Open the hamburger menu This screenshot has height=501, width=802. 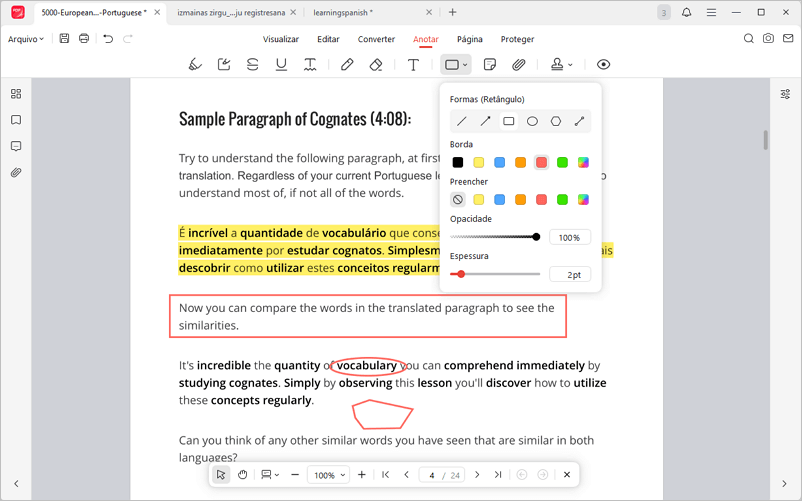click(711, 12)
